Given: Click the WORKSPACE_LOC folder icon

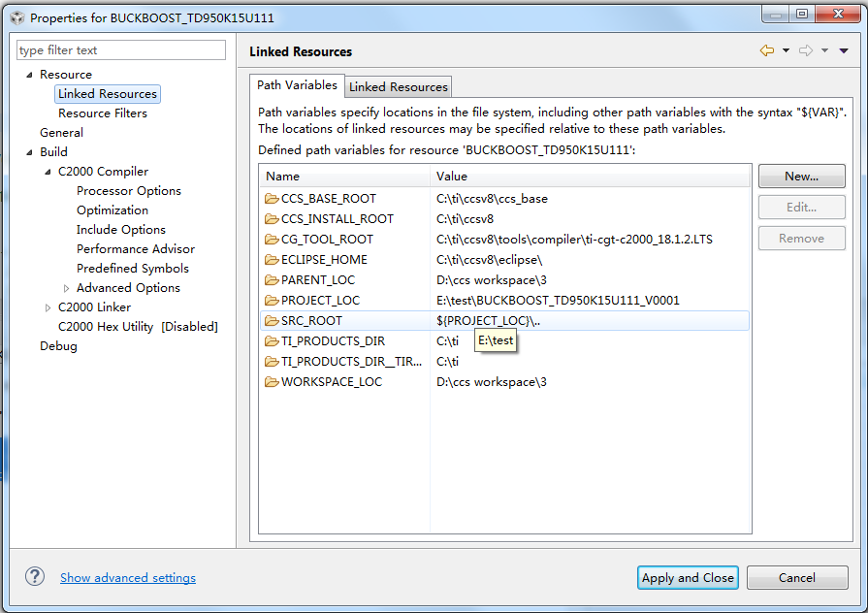Looking at the screenshot, I should pos(272,382).
